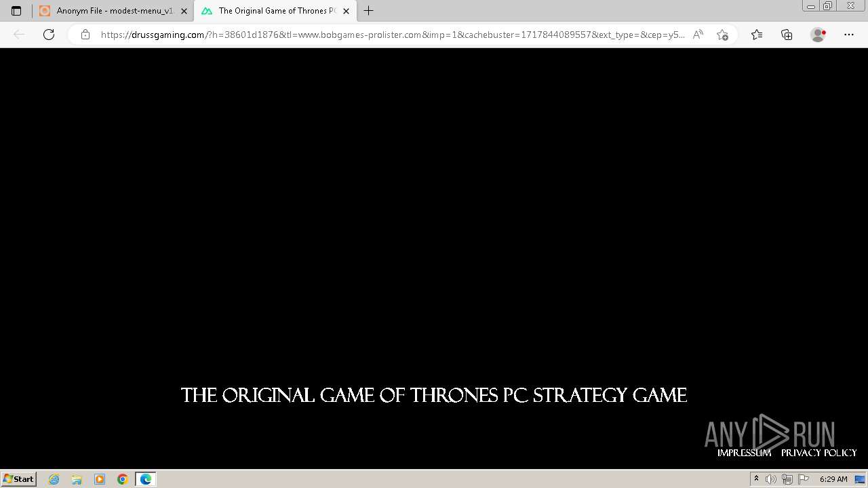The width and height of the screenshot is (868, 488).
Task: Restore down the Edge window
Action: (x=827, y=6)
